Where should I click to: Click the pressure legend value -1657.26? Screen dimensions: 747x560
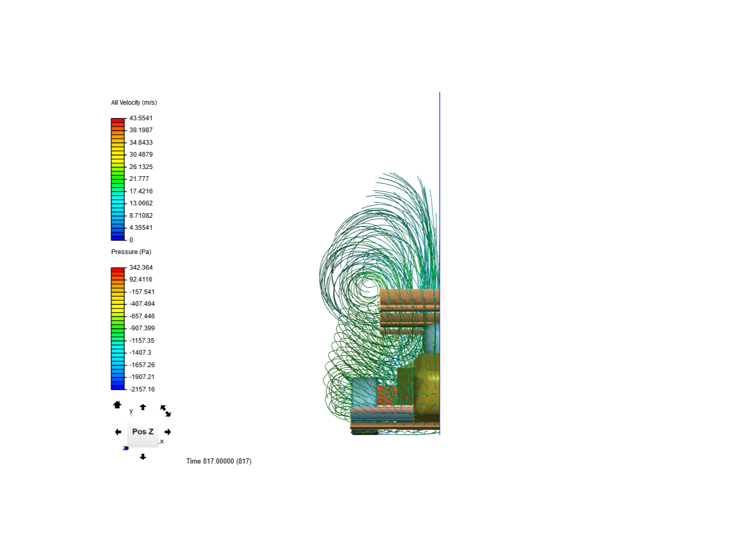[142, 365]
